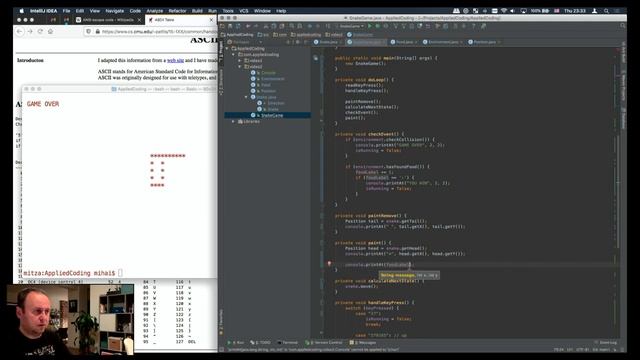Open the Run tool window button
This screenshot has width=640, height=360.
click(x=236, y=342)
